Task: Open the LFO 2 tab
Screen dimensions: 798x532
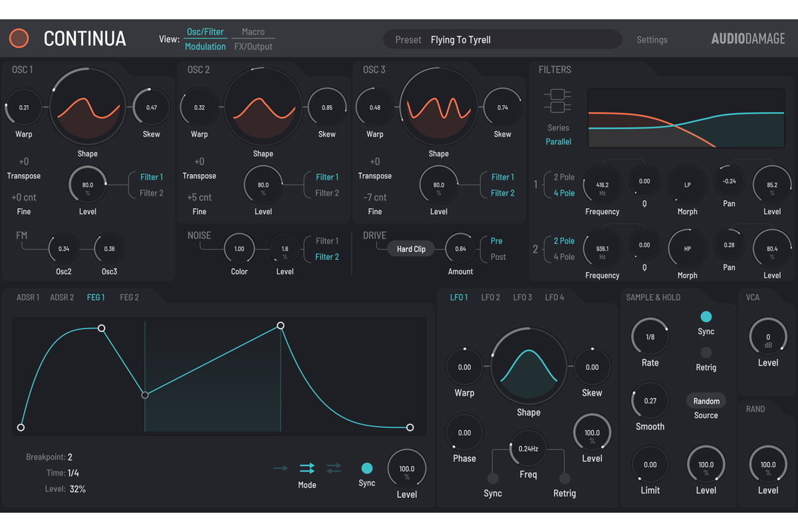Action: (491, 297)
